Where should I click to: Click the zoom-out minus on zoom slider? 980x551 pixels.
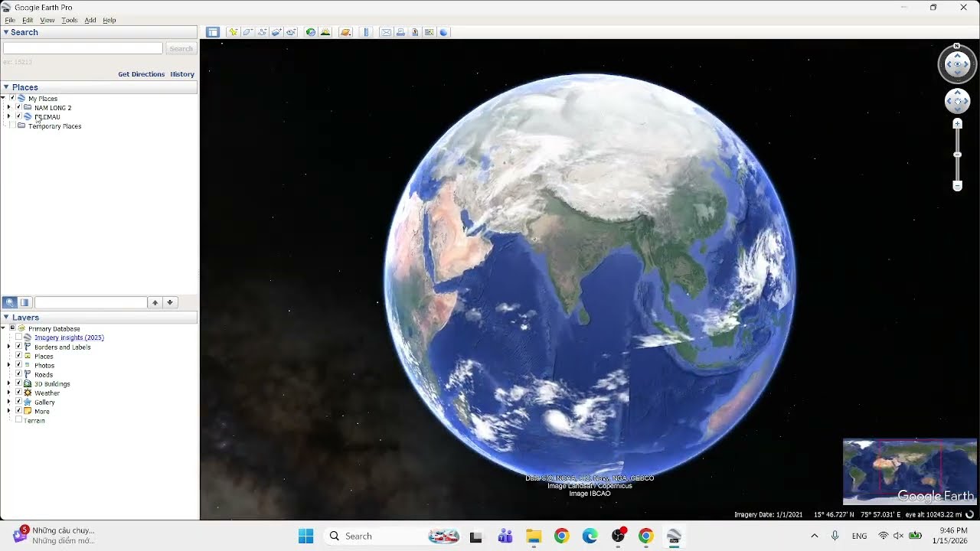tap(957, 186)
